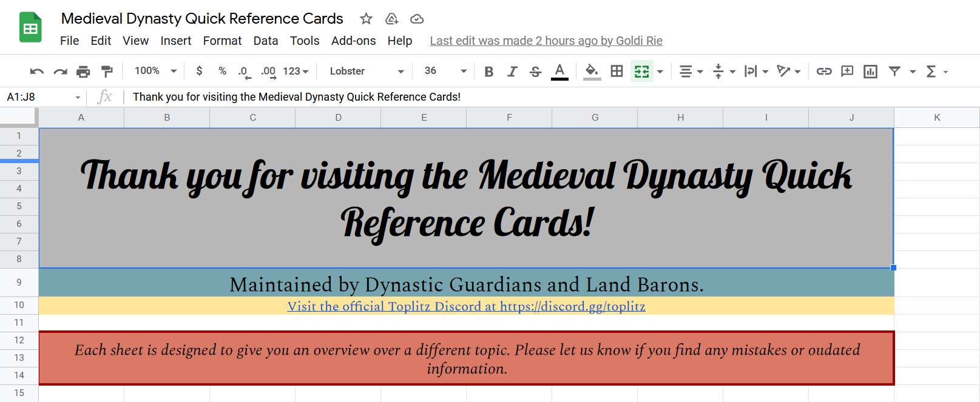Open the View menu
980x402 pixels.
(135, 41)
